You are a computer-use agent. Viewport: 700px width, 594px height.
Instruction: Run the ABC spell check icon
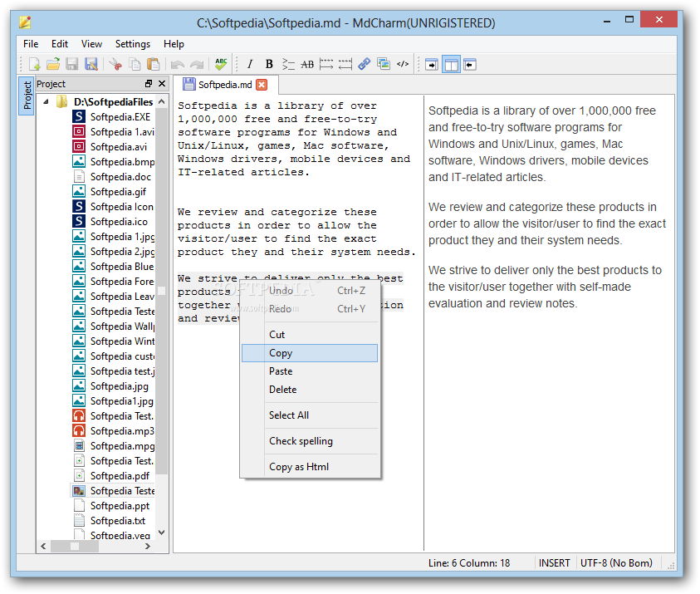(221, 64)
